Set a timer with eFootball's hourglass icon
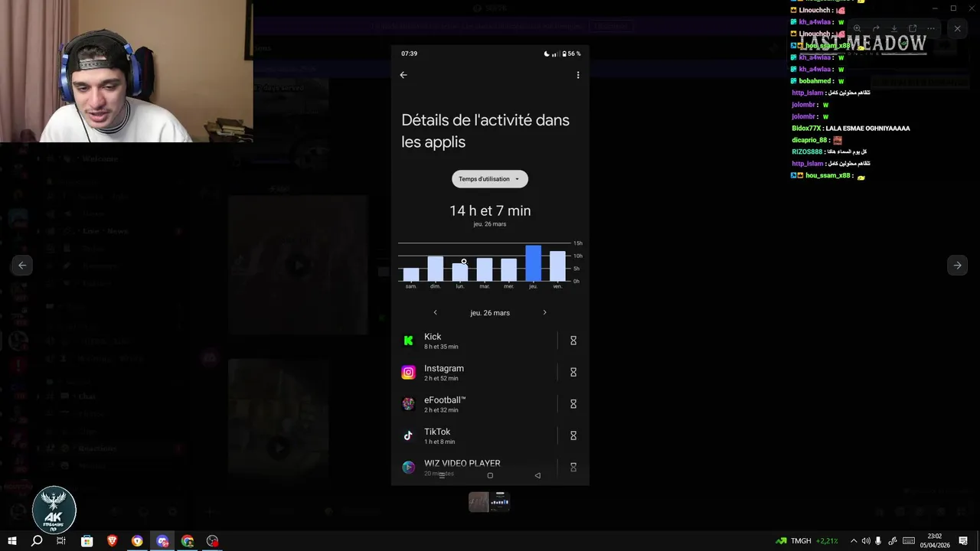The width and height of the screenshot is (980, 551). [573, 404]
